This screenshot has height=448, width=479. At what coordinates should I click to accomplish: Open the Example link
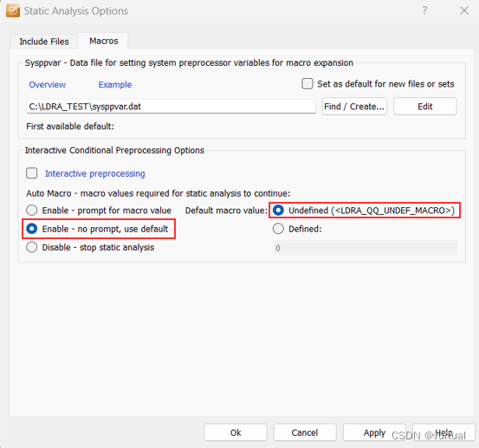pyautogui.click(x=115, y=85)
